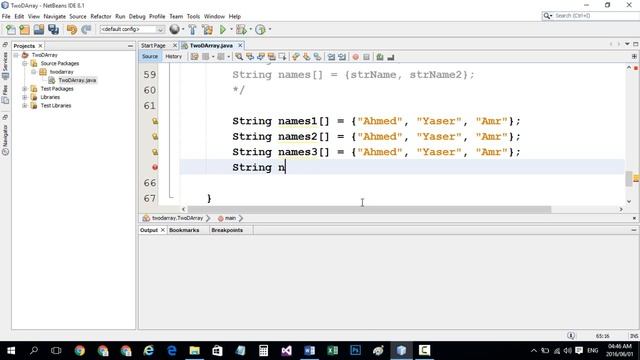640x360 pixels.
Task: Expand the Libraries tree node
Action: [25, 97]
